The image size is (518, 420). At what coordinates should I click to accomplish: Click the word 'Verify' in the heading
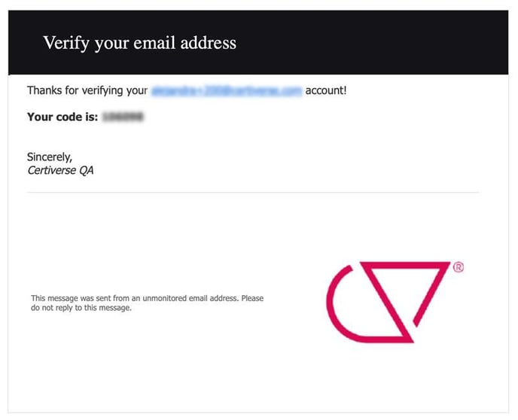click(x=66, y=43)
